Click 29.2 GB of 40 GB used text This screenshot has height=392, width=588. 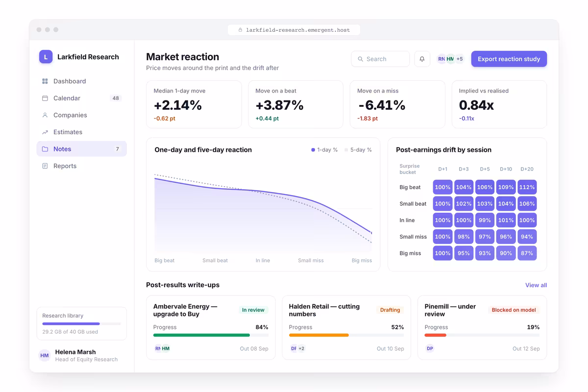pos(70,332)
